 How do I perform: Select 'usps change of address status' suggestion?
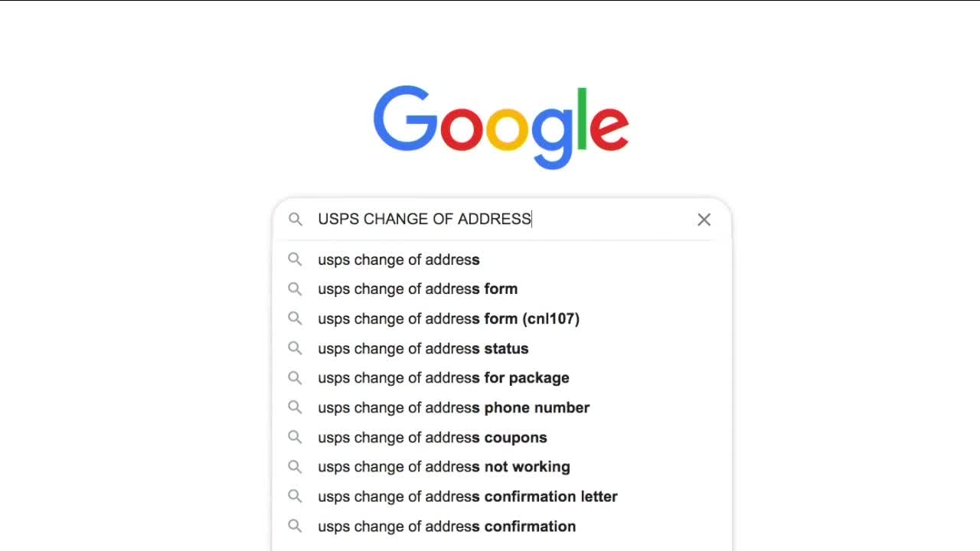click(x=423, y=349)
